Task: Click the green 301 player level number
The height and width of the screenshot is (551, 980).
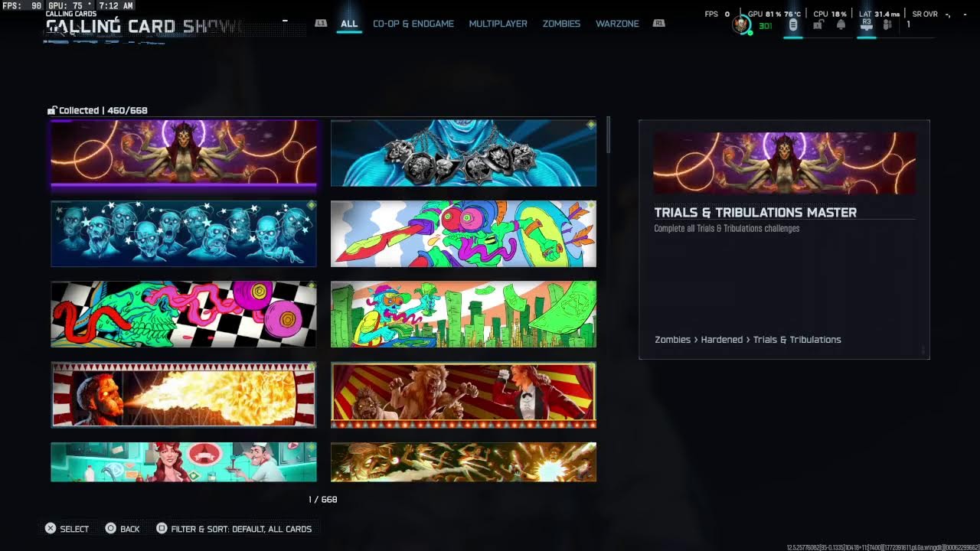Action: tap(765, 26)
